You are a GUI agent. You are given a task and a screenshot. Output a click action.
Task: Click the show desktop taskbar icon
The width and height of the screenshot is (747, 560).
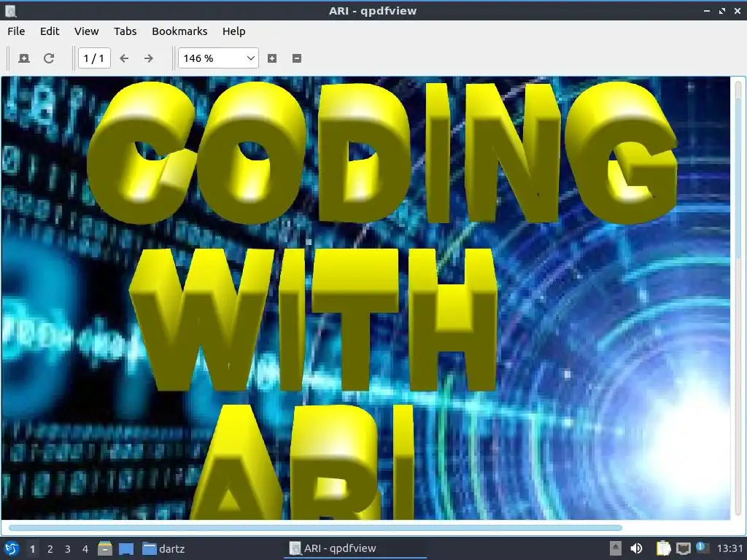126,549
